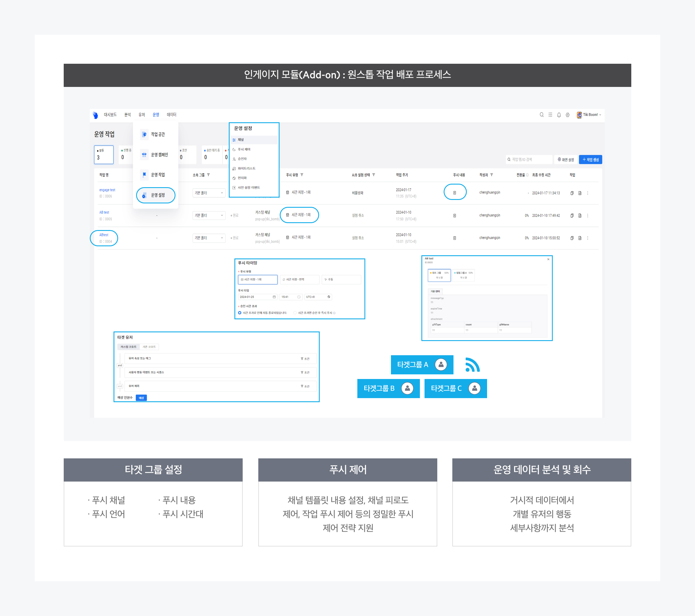695x616 pixels.
Task: Open the Tiki Boom! project dropdown
Action: [589, 115]
